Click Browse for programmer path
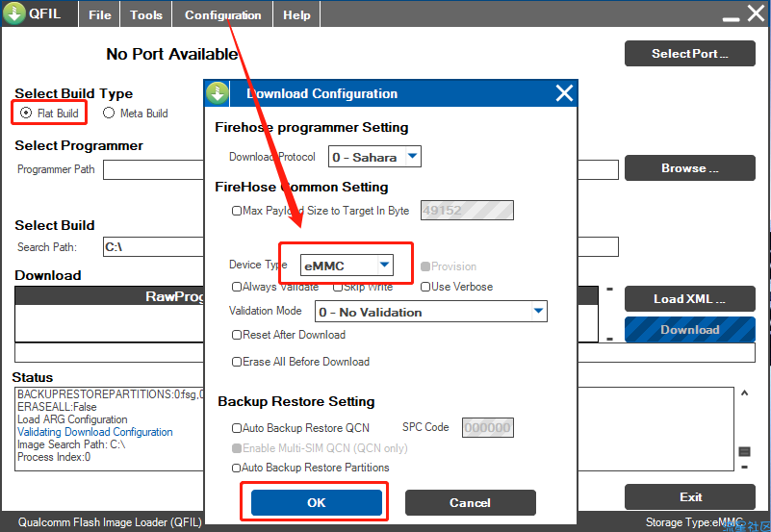The height and width of the screenshot is (532, 771). click(x=690, y=168)
